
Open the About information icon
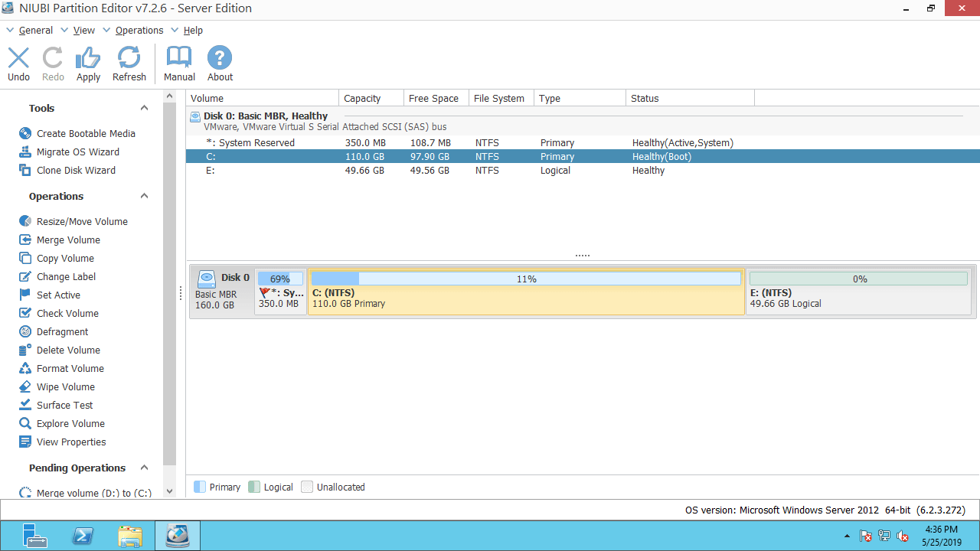click(220, 64)
